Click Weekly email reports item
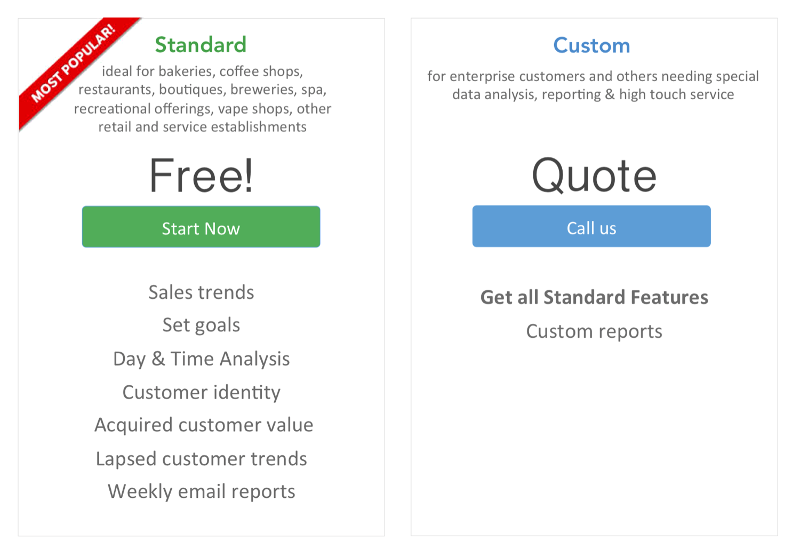Viewport: 800px width, 556px height. pos(201,492)
